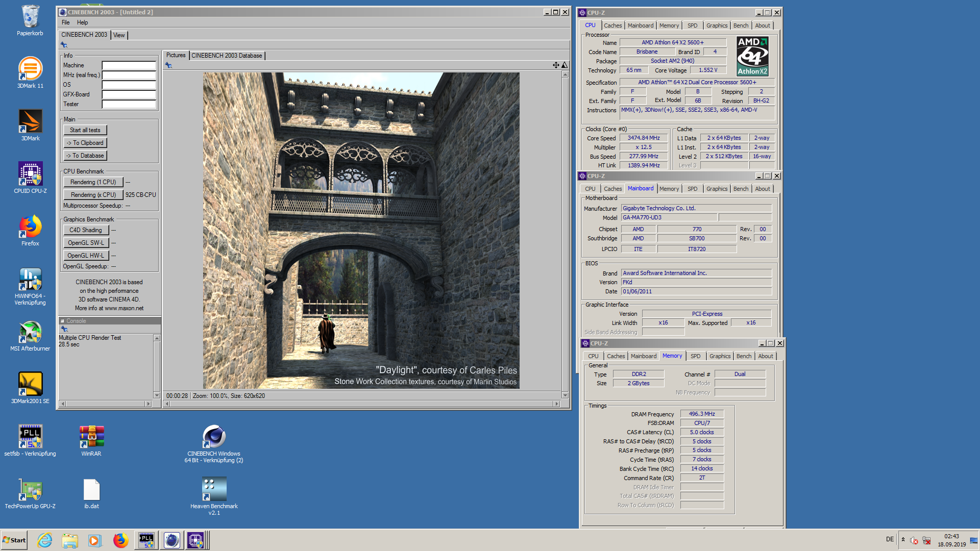This screenshot has height=551, width=980.
Task: Click the pin icon below the CINEBENCH 2003 tab
Action: click(64, 45)
